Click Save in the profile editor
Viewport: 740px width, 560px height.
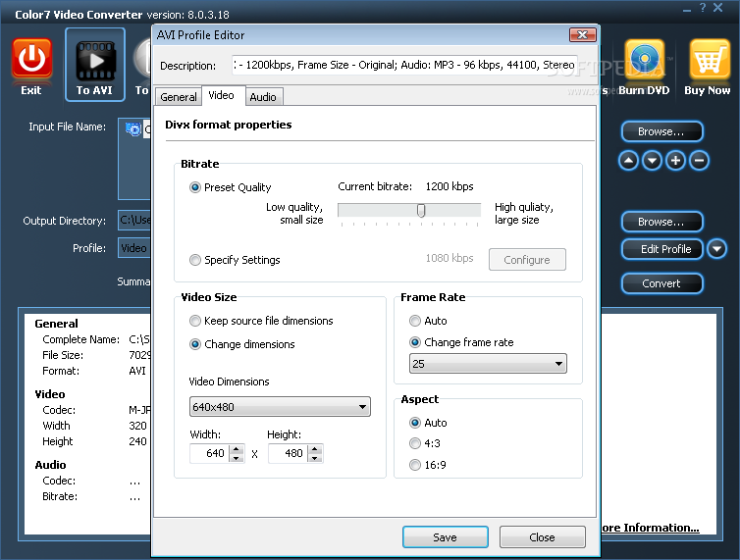click(x=445, y=537)
